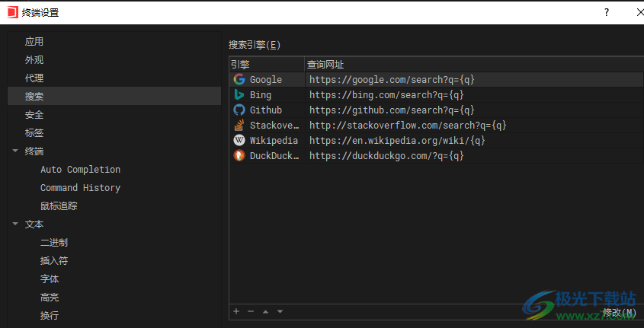Select the 终端 tree item label

(34, 151)
